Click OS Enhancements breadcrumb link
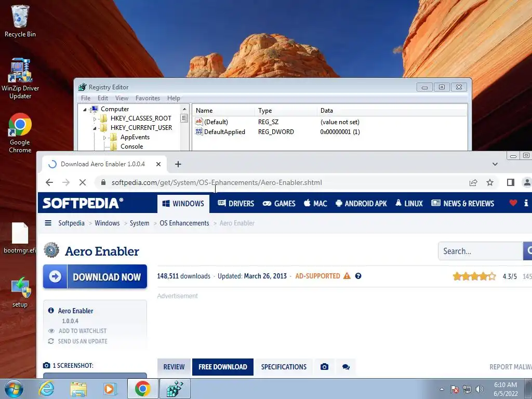The height and width of the screenshot is (399, 532). point(184,223)
